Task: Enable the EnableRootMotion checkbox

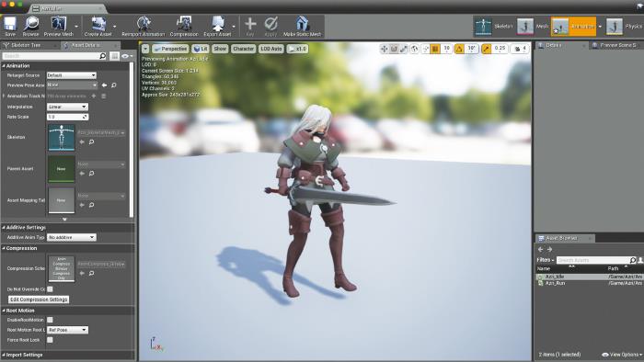Action: click(50, 320)
